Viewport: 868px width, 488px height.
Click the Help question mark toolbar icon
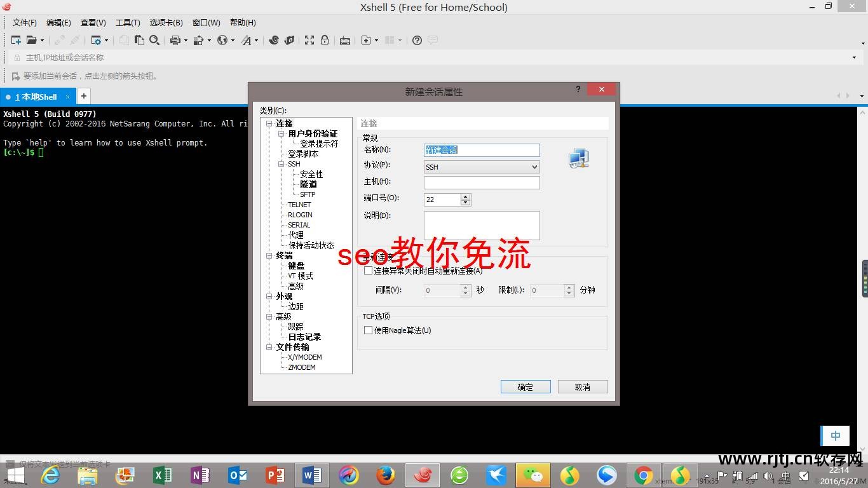click(x=417, y=40)
